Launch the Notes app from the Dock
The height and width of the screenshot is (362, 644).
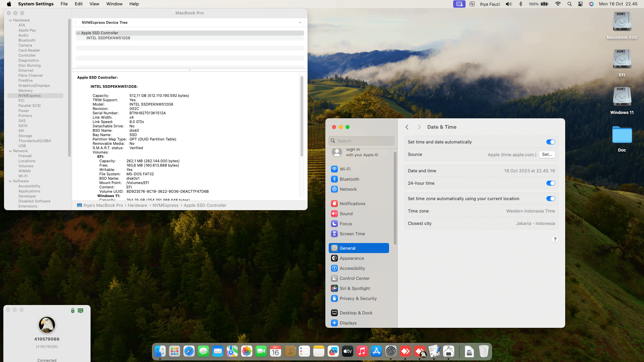pos(319,351)
